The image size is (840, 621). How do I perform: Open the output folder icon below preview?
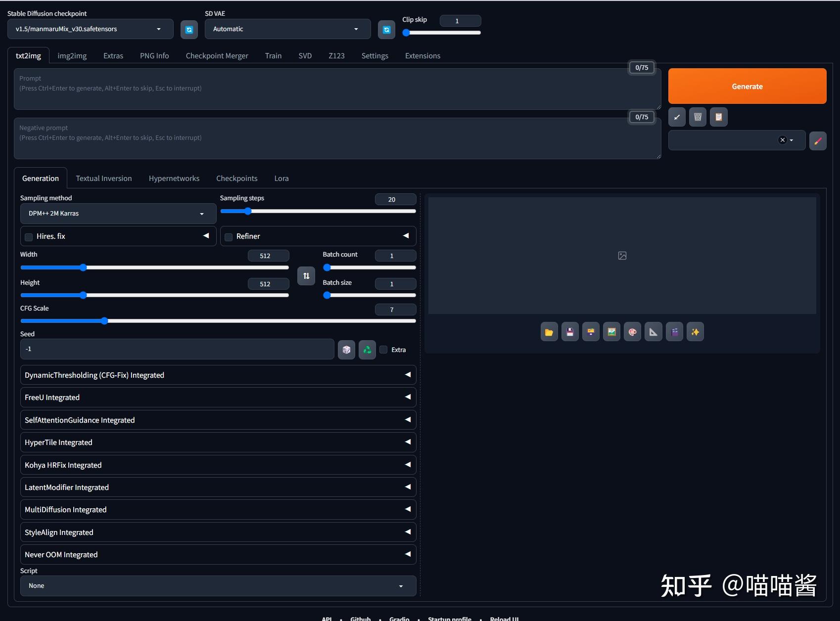pos(549,332)
